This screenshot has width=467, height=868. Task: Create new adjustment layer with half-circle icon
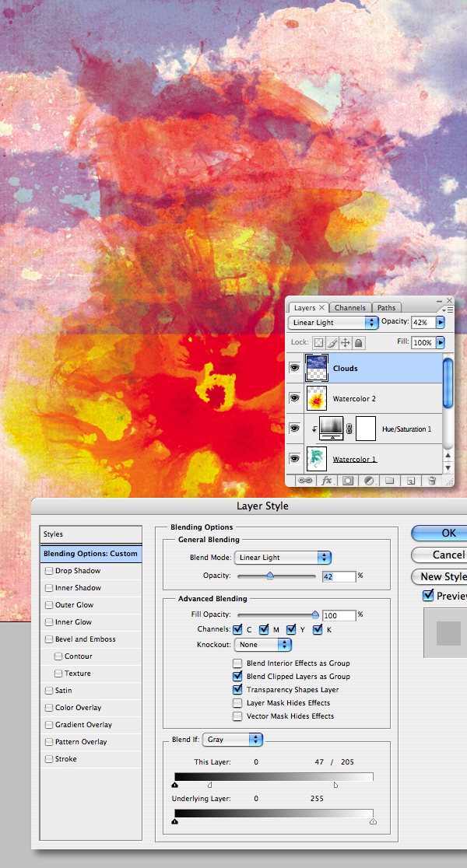click(369, 481)
